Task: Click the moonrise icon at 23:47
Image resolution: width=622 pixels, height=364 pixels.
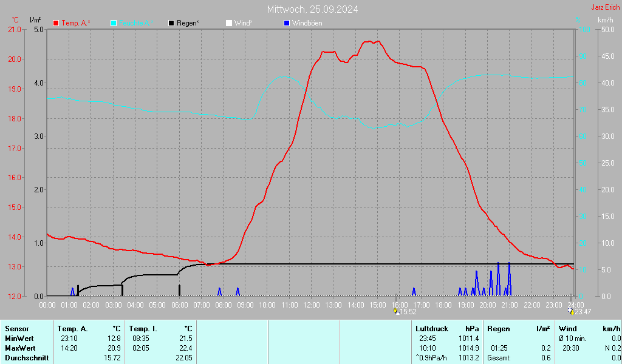Action: (571, 311)
